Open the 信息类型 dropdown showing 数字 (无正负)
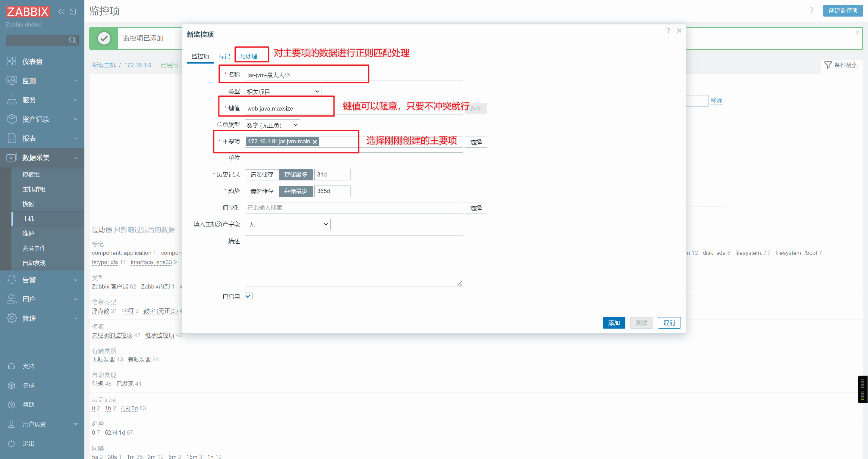The width and height of the screenshot is (868, 459). (272, 125)
